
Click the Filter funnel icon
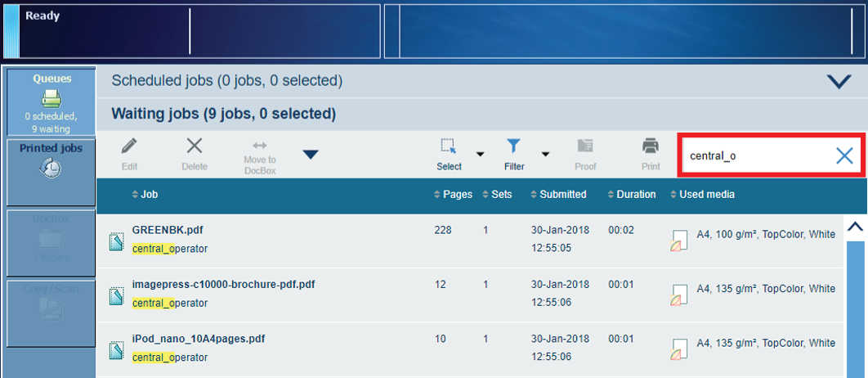tap(513, 146)
